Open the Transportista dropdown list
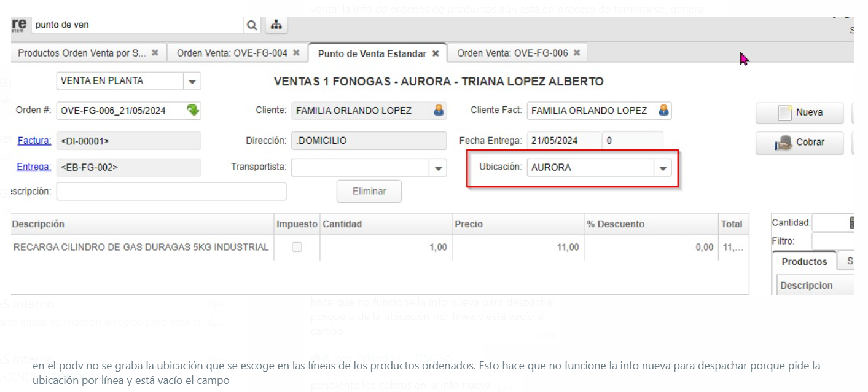 coord(438,168)
